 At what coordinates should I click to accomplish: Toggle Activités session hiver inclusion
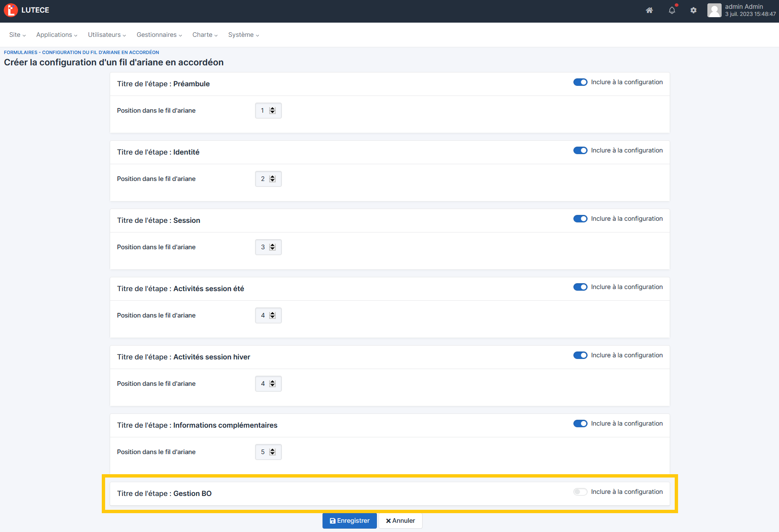580,356
